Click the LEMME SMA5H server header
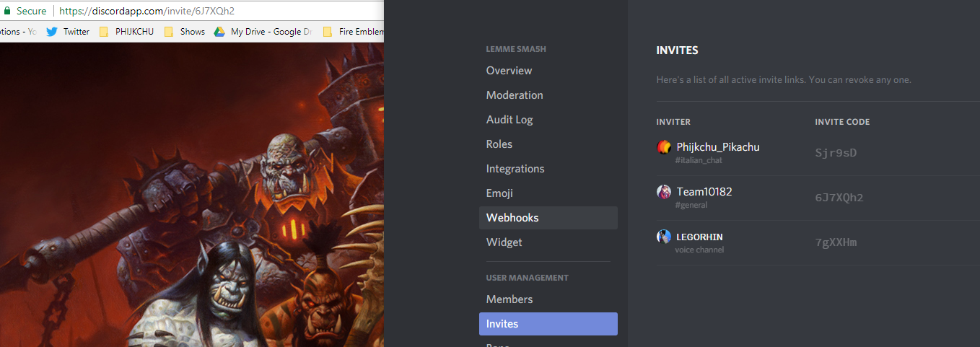 click(x=516, y=49)
